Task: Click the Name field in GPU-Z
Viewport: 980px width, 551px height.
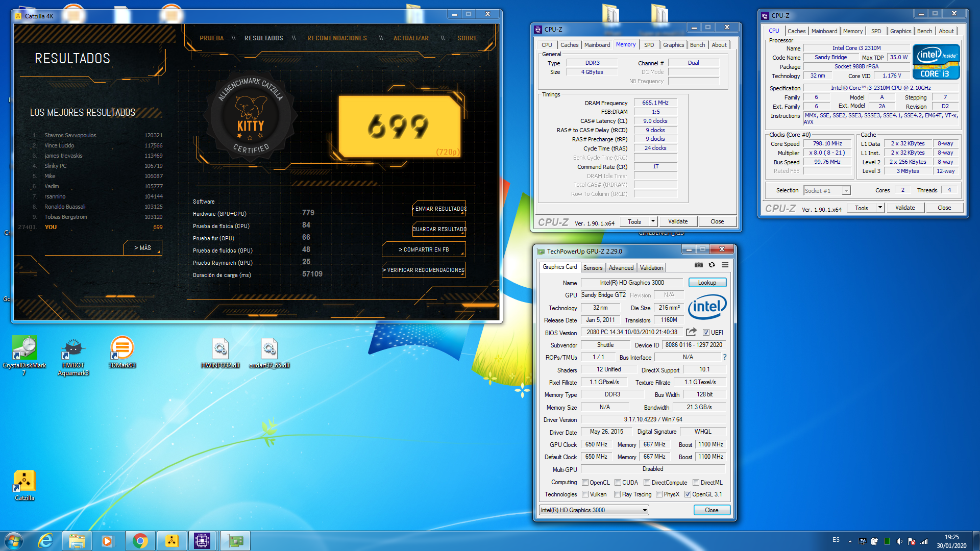Action: click(x=632, y=283)
